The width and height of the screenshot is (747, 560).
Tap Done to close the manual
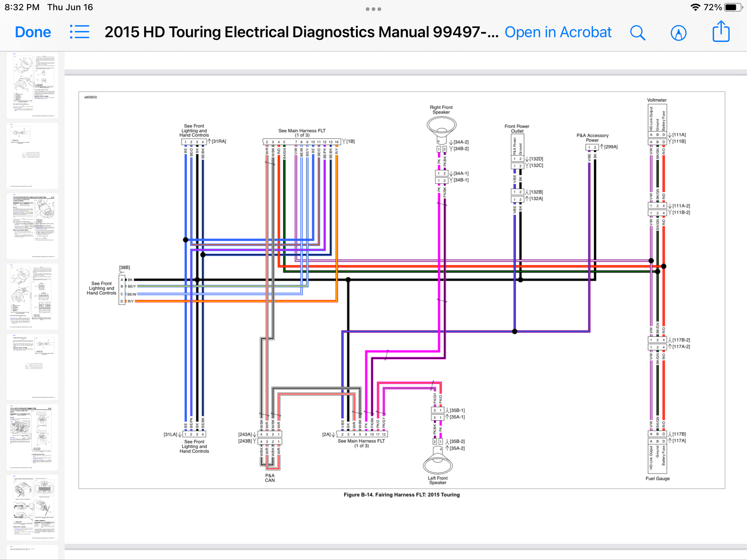pyautogui.click(x=32, y=32)
